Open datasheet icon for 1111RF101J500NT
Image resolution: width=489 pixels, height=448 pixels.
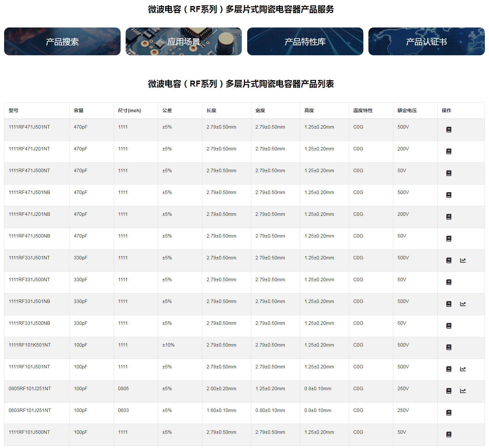(449, 434)
